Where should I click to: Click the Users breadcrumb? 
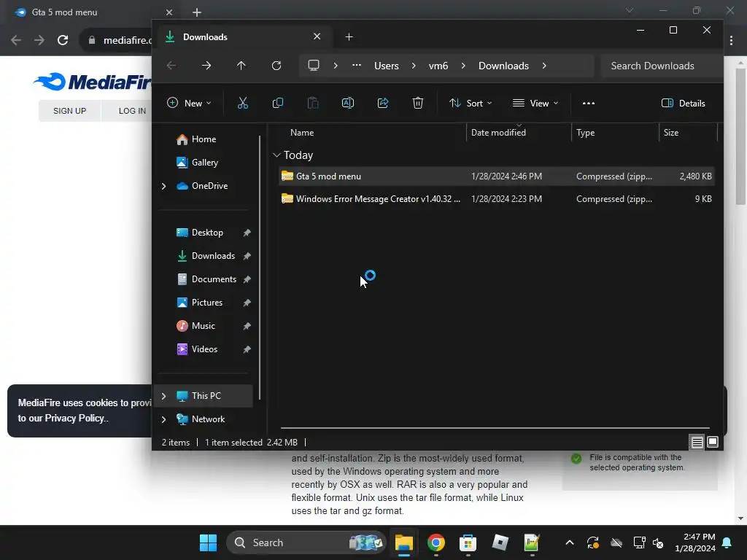coord(387,66)
